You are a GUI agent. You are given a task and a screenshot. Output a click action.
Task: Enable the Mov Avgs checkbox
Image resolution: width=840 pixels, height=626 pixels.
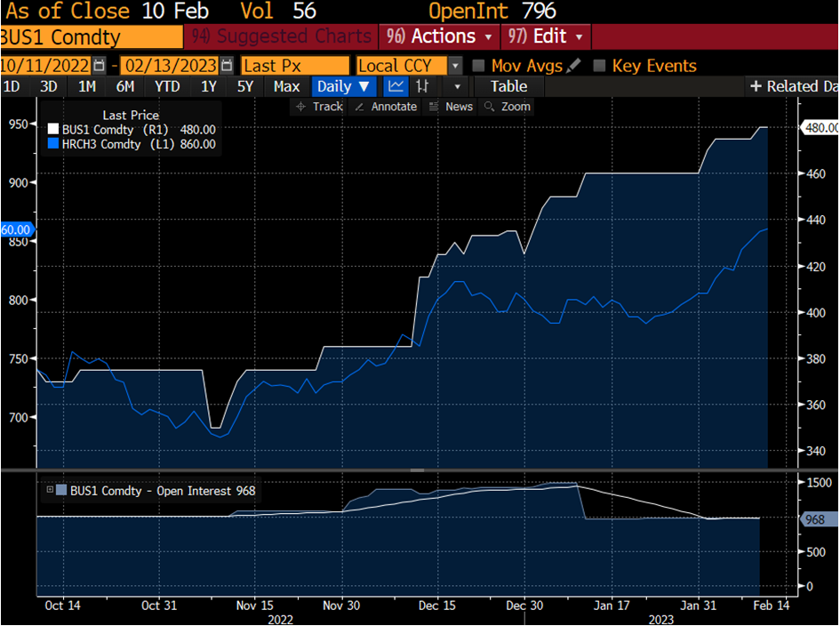pyautogui.click(x=479, y=66)
